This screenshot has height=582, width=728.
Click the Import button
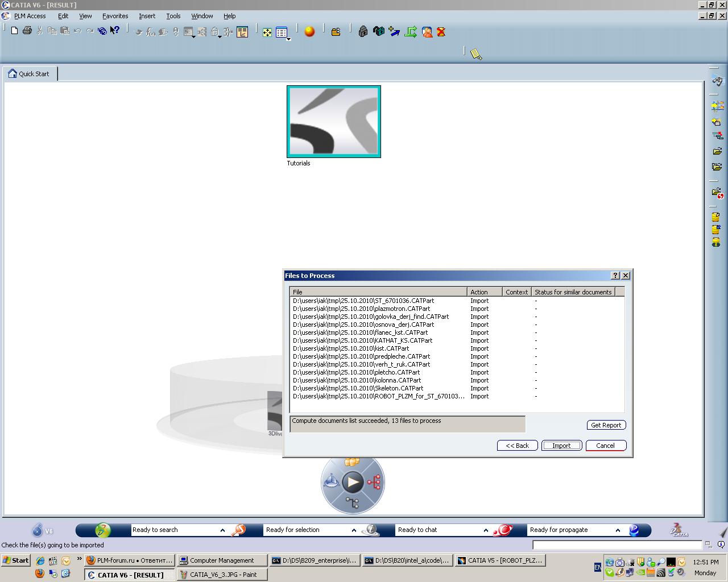561,446
